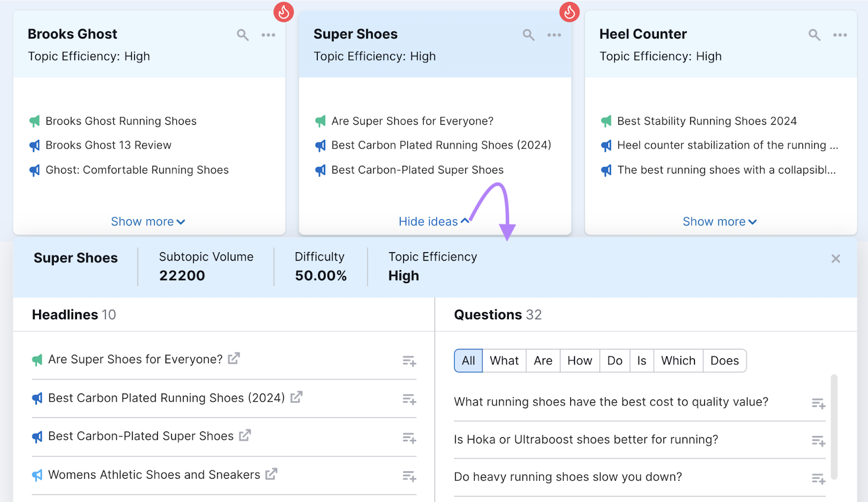This screenshot has height=502, width=868.
Task: Add 'Do heavy running shoes slow you down?' to list
Action: click(818, 478)
